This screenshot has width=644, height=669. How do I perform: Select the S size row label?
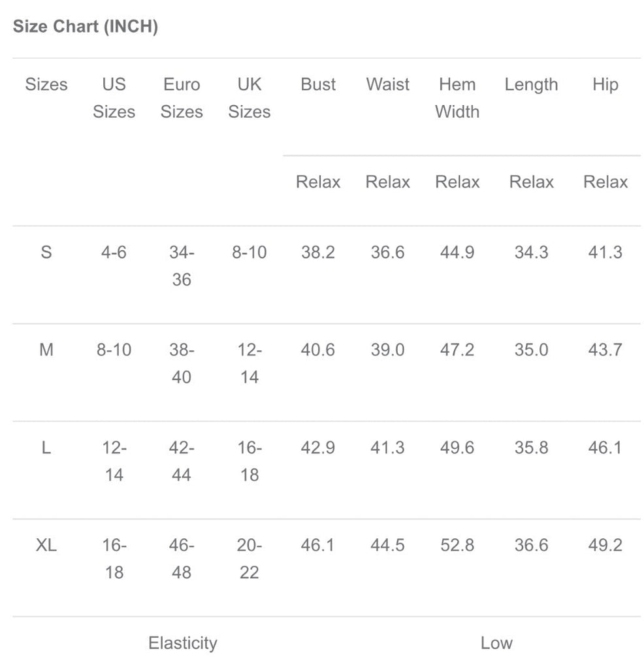click(x=46, y=252)
